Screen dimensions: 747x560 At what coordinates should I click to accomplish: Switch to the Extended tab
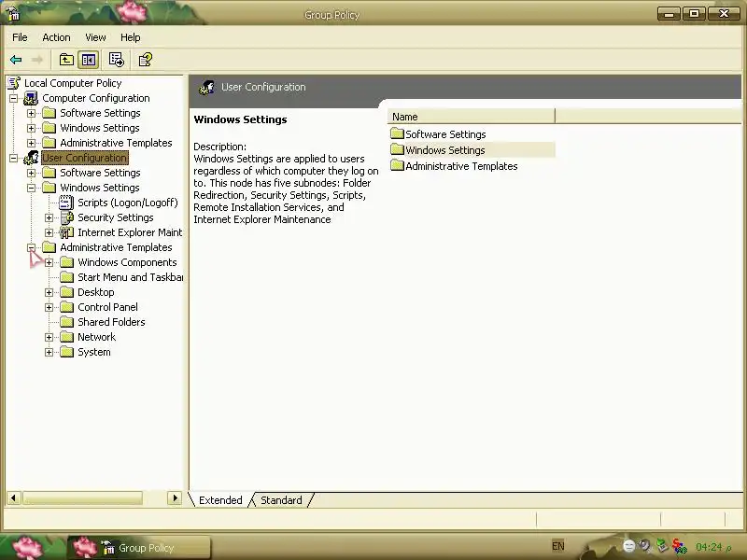click(x=220, y=500)
